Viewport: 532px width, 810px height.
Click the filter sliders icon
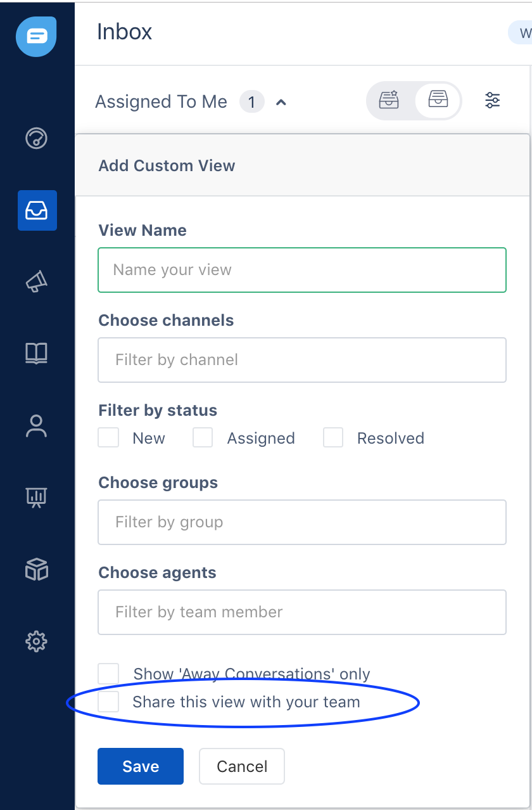point(492,100)
